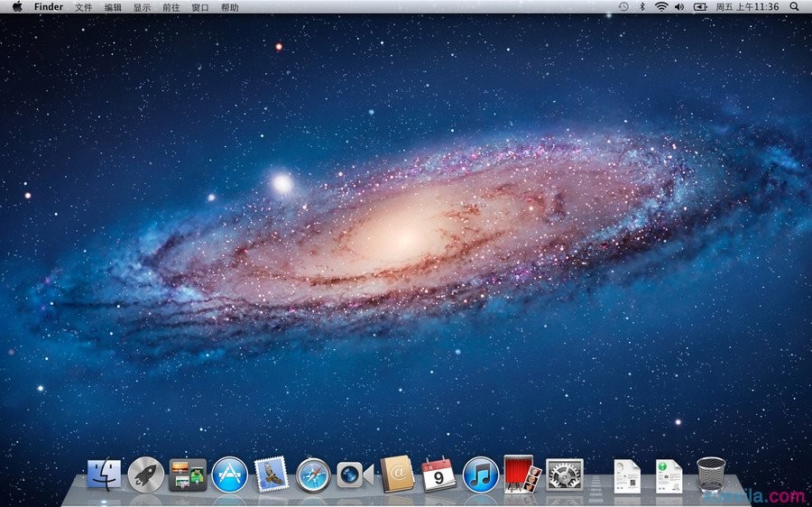Open the volume control in menu bar

tap(678, 6)
